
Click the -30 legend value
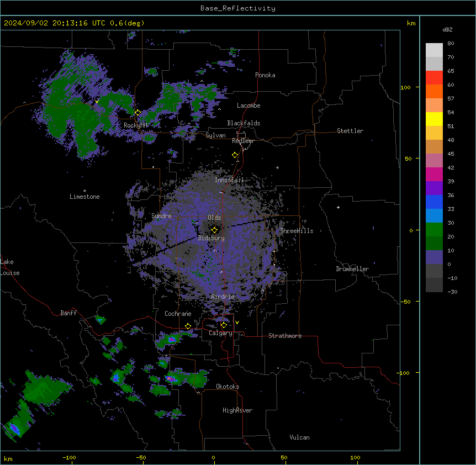pos(452,292)
